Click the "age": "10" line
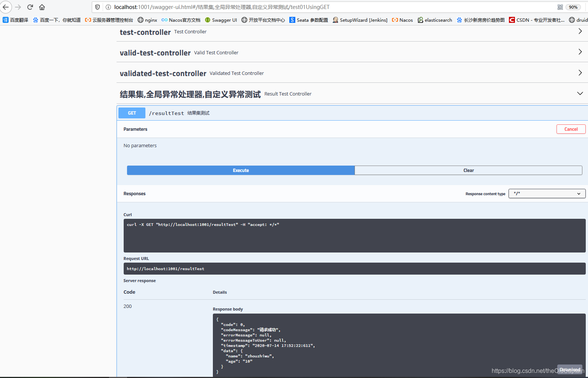Image resolution: width=588 pixels, height=378 pixels. (x=239, y=362)
